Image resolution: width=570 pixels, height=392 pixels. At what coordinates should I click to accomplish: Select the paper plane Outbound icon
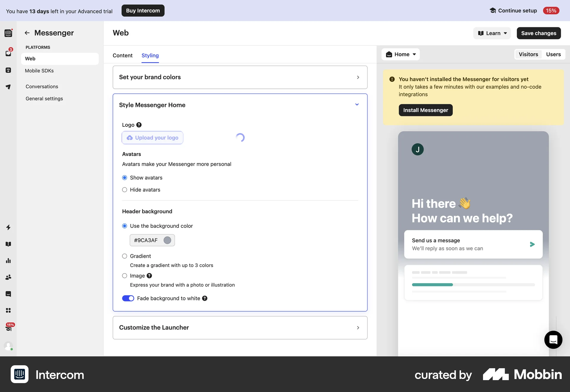coord(8,87)
